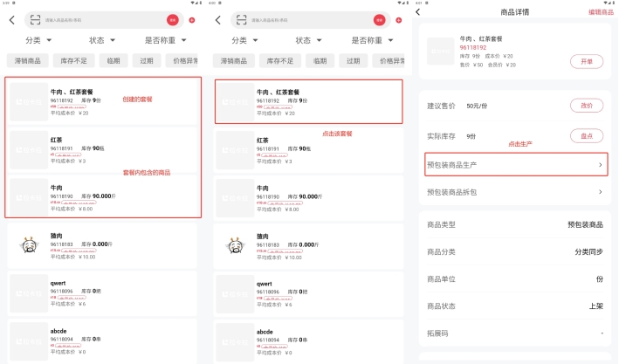Toggle the 临期 filter chip on the left screen

113,60
